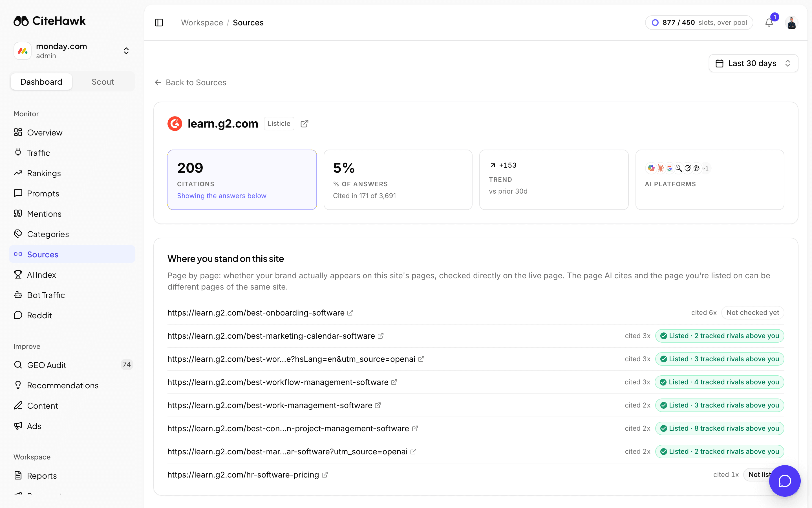Screen dimensions: 812x508
Task: Click the Not checked yet badge
Action: (753, 313)
